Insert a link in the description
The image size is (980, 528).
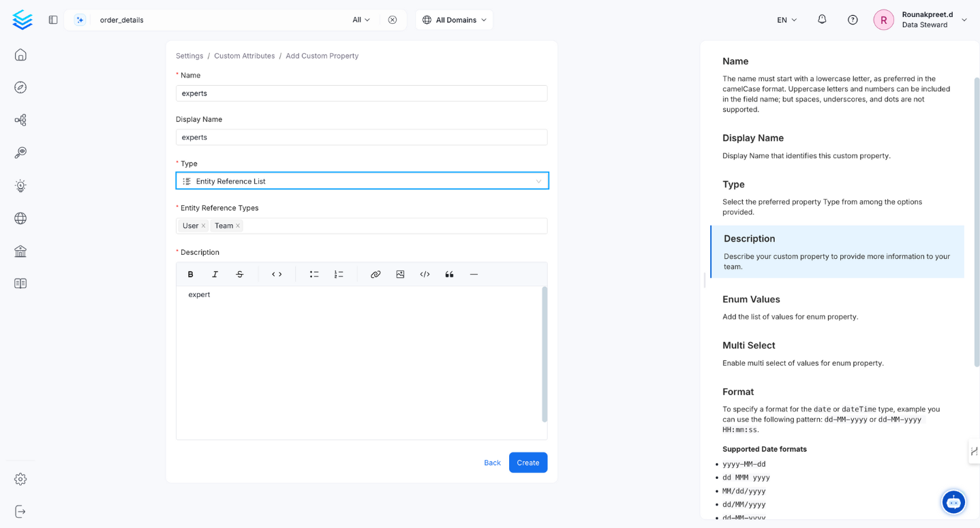pos(376,275)
